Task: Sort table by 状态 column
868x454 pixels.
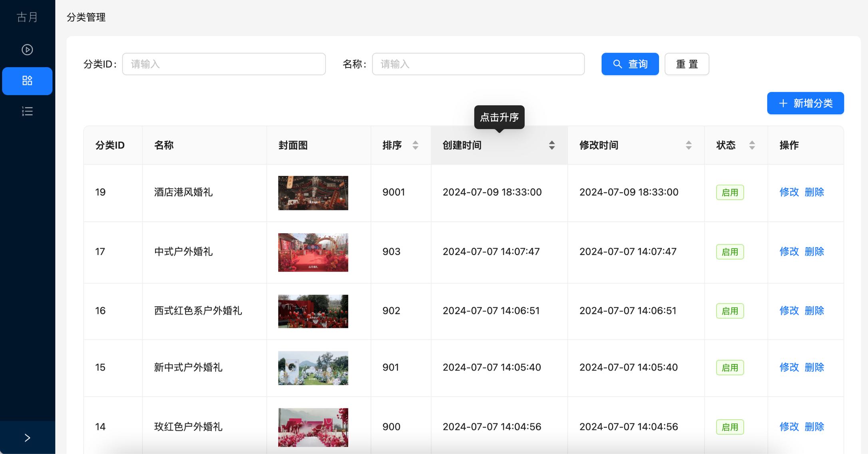Action: (x=736, y=145)
